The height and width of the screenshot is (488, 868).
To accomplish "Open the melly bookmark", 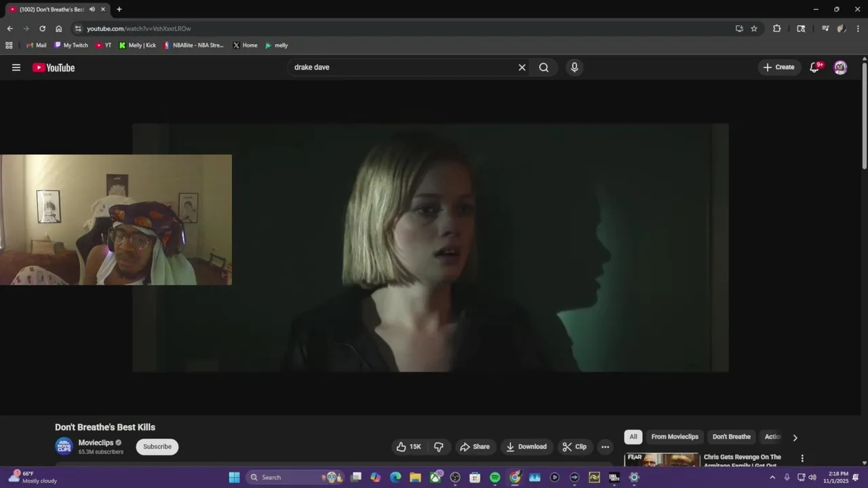I will tap(277, 45).
